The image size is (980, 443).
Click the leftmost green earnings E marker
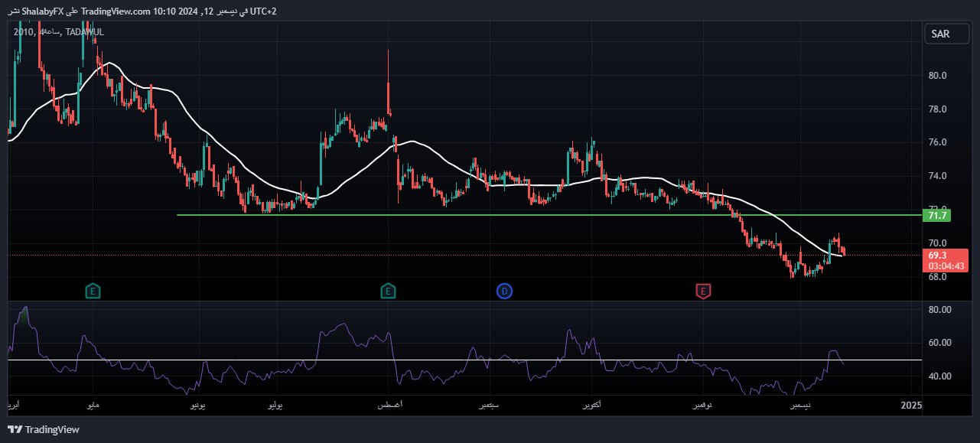pyautogui.click(x=93, y=291)
